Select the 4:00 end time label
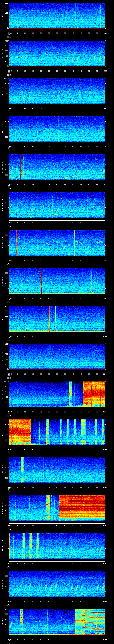This screenshot has height=644, width=114. tap(105, 109)
